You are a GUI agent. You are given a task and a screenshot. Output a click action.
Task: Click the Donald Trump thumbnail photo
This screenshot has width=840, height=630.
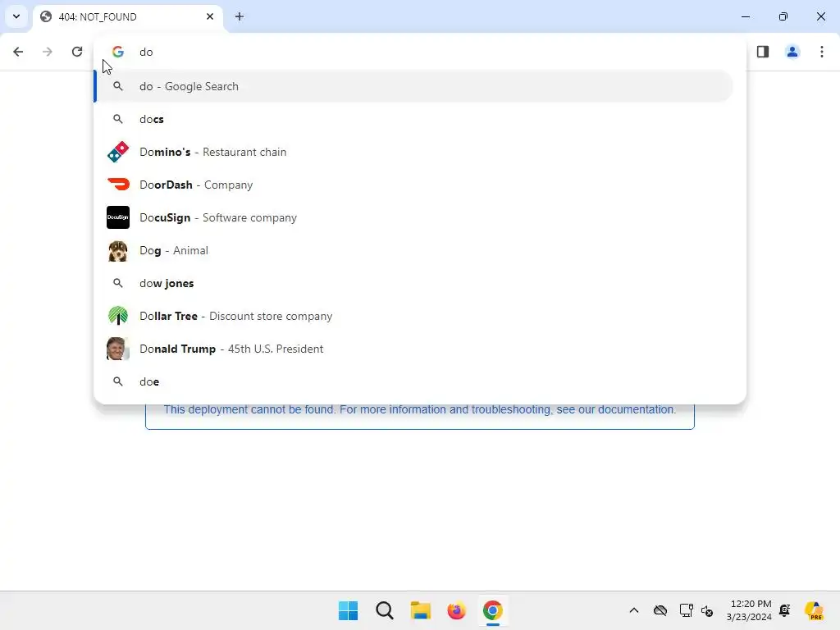tap(118, 349)
